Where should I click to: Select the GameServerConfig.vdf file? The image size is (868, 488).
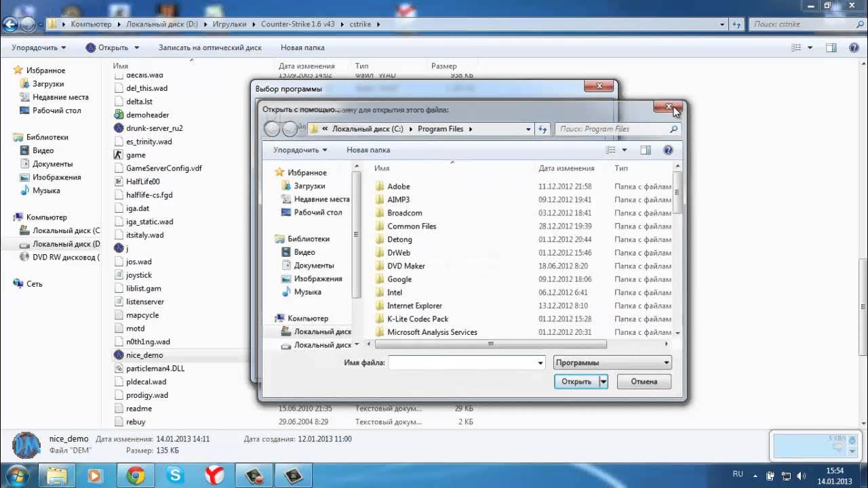163,168
